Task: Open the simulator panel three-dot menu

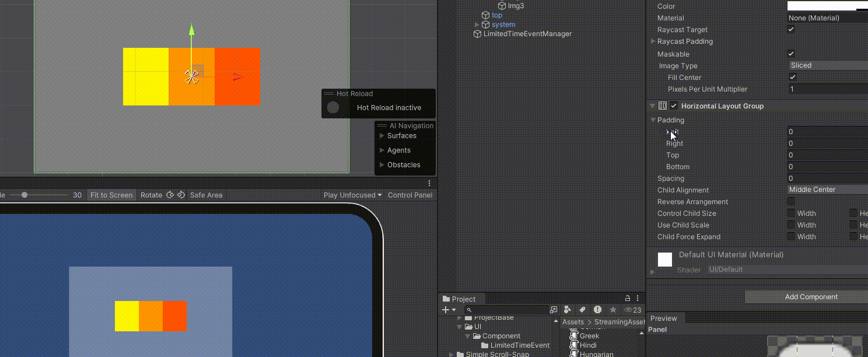Action: pyautogui.click(x=430, y=183)
